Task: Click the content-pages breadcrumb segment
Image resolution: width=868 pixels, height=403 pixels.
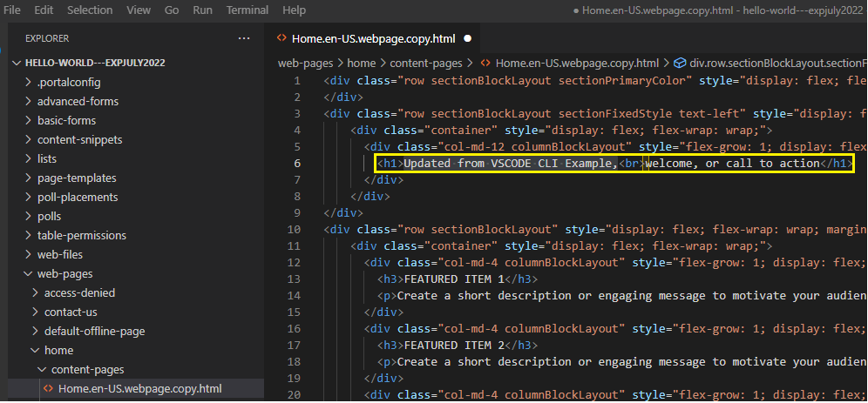Action: (427, 64)
